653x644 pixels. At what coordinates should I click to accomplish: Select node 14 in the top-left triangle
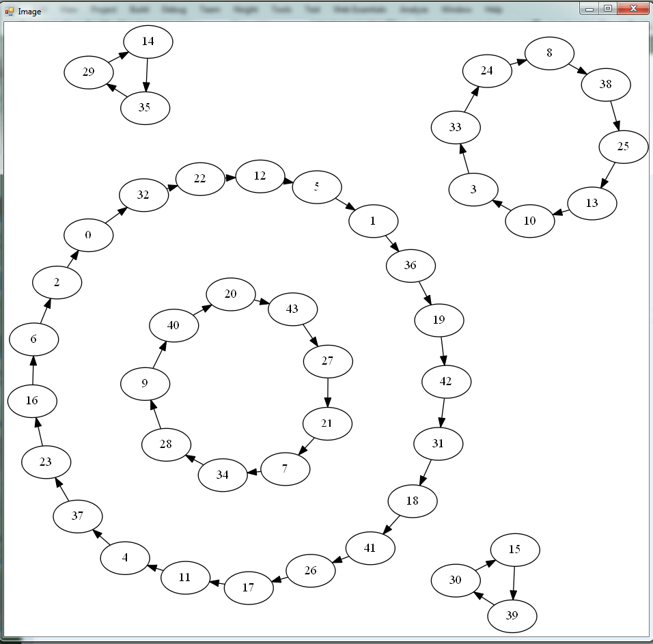148,41
